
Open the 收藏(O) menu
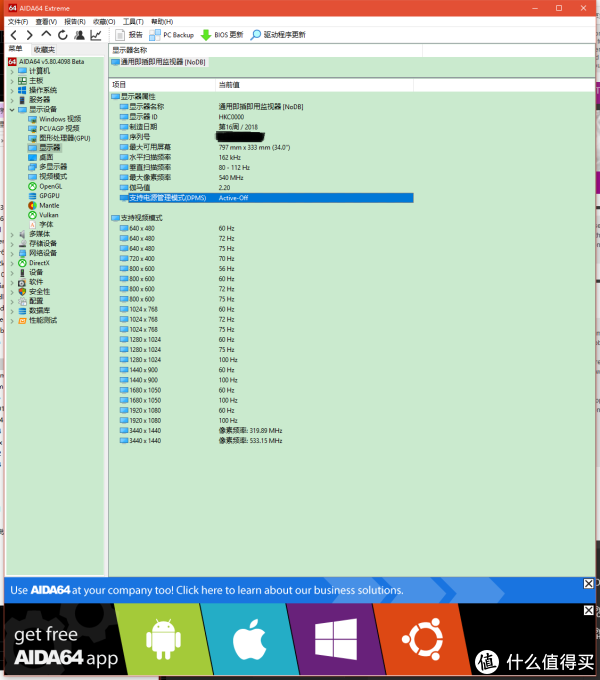point(104,22)
